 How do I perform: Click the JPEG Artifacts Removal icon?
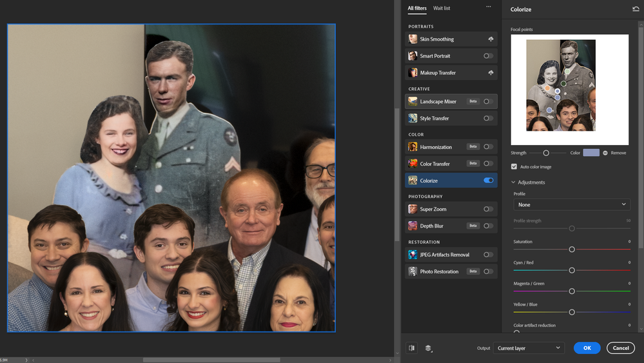(x=413, y=255)
